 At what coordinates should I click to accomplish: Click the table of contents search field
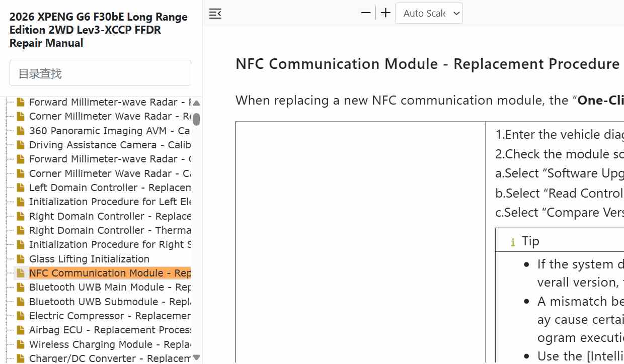tap(100, 73)
